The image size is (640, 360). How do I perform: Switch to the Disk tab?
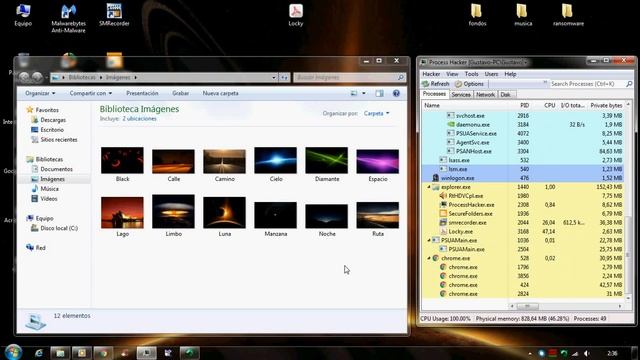(506, 95)
